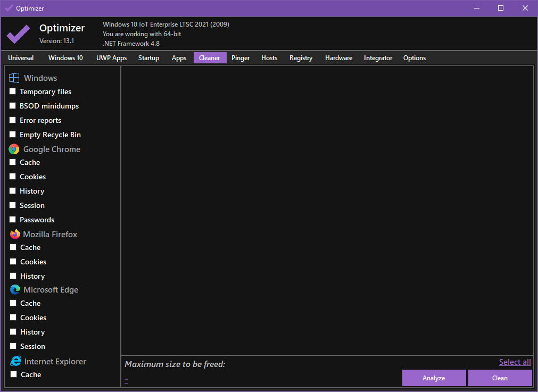This screenshot has width=538, height=392.
Task: Click the Optimizer purple checkmark logo
Action: (x=18, y=34)
